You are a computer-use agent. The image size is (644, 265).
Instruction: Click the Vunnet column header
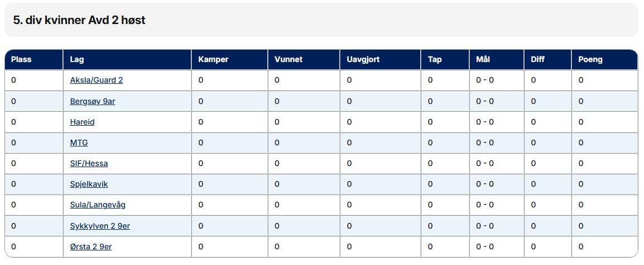point(289,59)
